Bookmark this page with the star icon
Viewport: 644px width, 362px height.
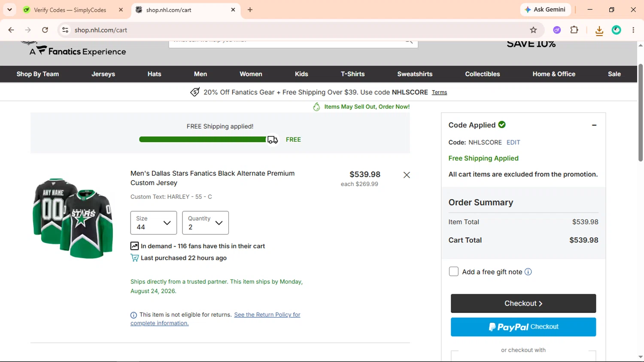533,30
